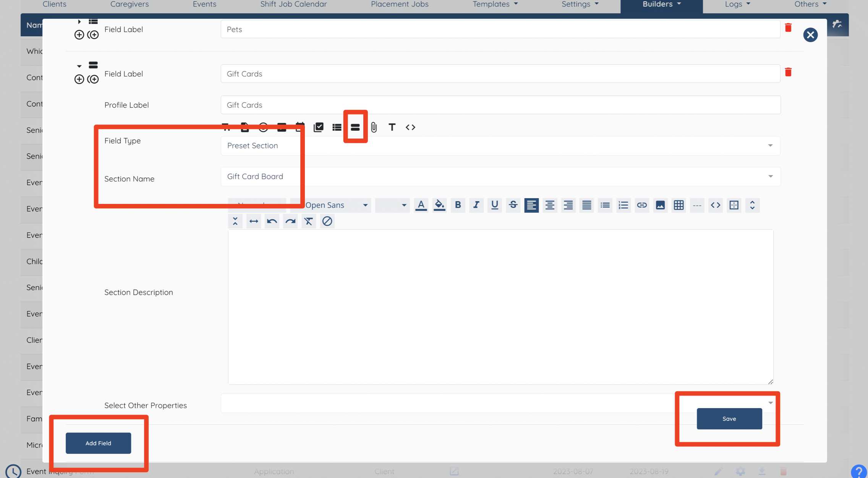Viewport: 868px width, 478px height.
Task: Insert a bulleted list
Action: 605,205
